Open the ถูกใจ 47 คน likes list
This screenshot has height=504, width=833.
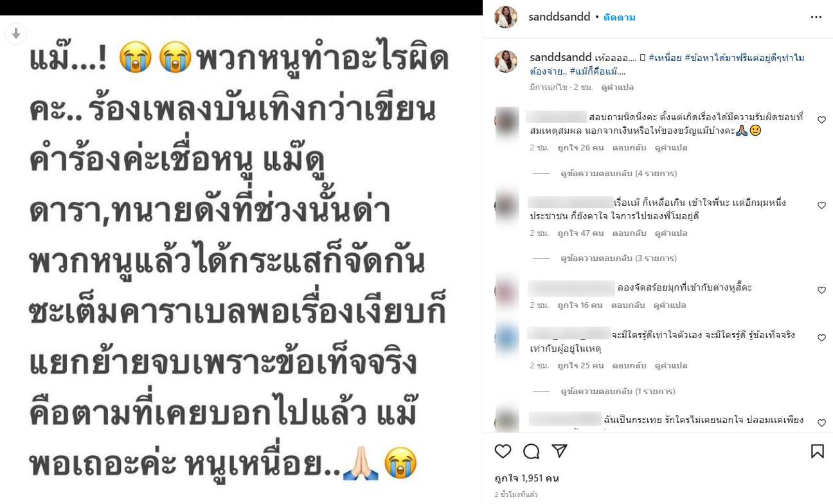tap(580, 233)
